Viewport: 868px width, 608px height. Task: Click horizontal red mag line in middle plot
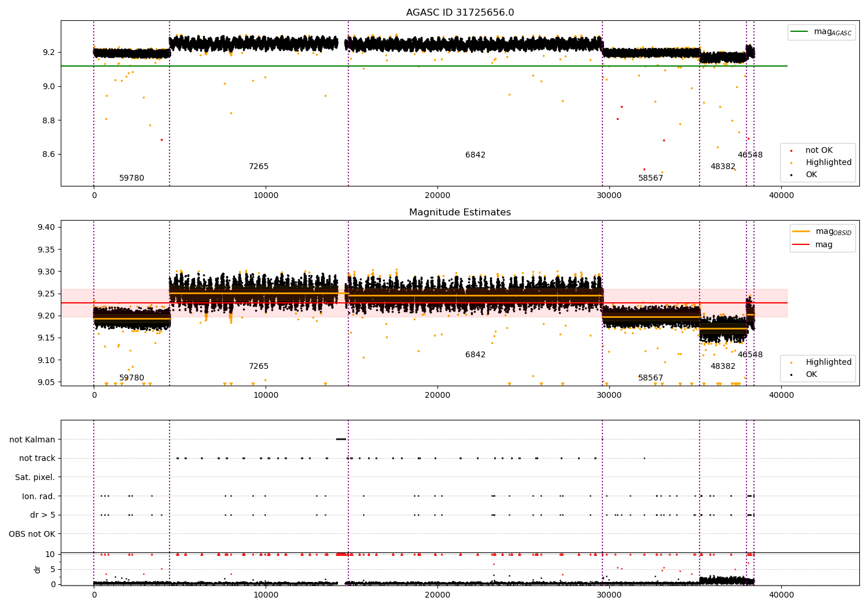click(x=424, y=303)
